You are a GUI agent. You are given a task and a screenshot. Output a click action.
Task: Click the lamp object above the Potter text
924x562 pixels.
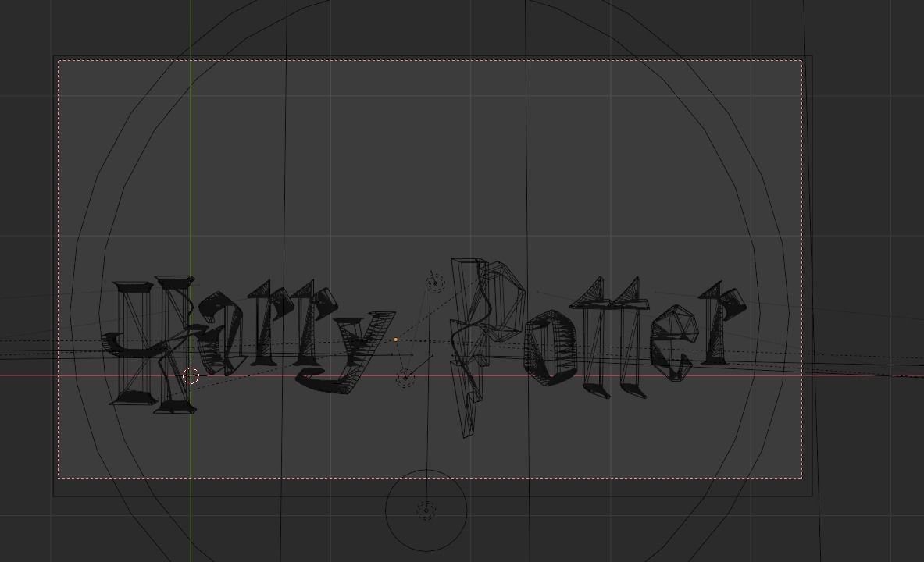pos(433,283)
